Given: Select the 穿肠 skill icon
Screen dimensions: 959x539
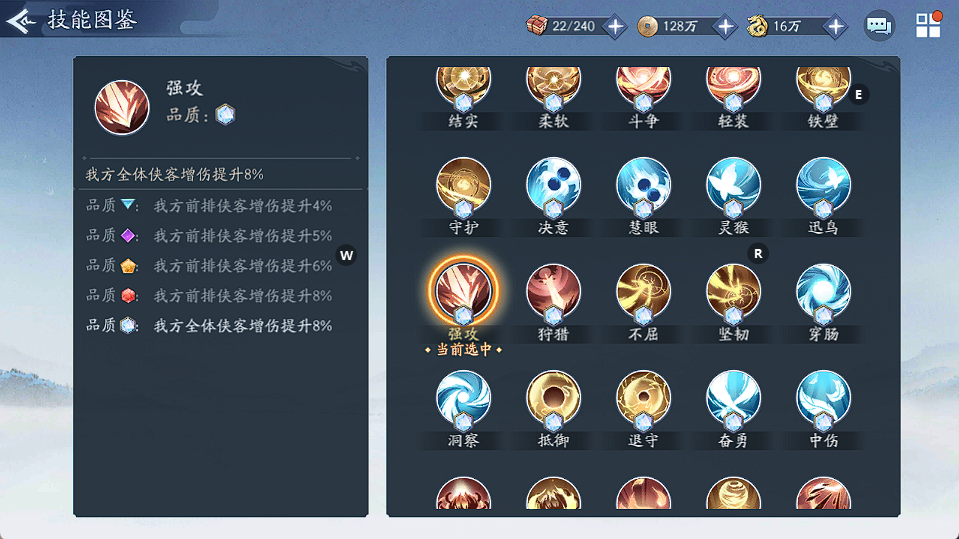Looking at the screenshot, I should coord(823,292).
